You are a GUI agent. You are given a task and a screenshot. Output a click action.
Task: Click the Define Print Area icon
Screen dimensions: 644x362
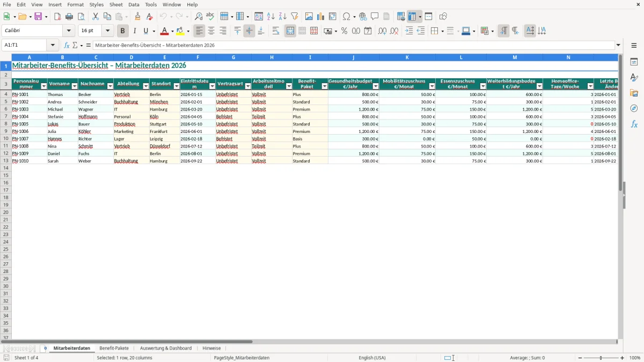click(x=401, y=17)
